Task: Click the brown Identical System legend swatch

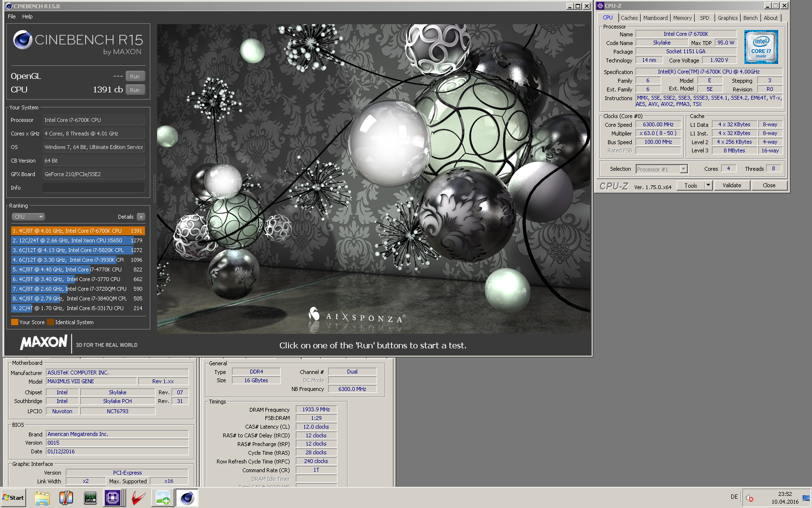Action: click(50, 322)
